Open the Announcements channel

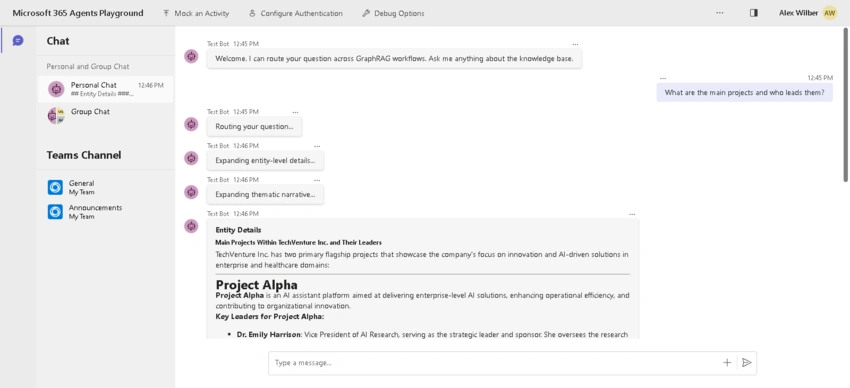(106, 212)
